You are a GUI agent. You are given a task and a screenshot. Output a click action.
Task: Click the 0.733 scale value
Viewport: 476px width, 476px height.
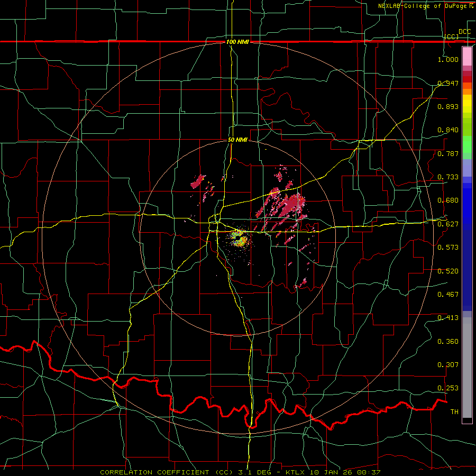coord(448,177)
